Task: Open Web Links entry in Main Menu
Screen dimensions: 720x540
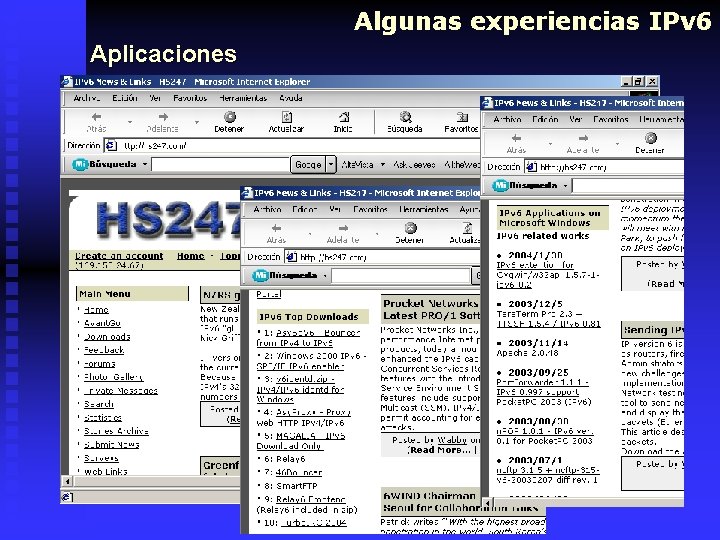Action: pos(106,472)
